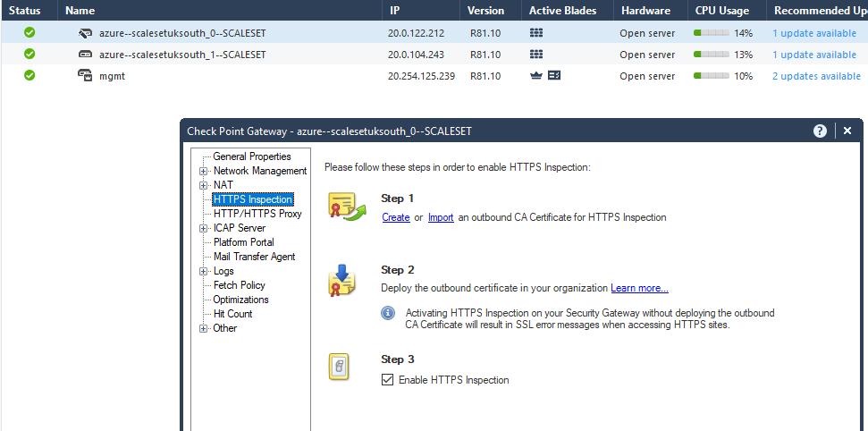Click logging blade icon in mgmt row
868x431 pixels.
click(554, 75)
